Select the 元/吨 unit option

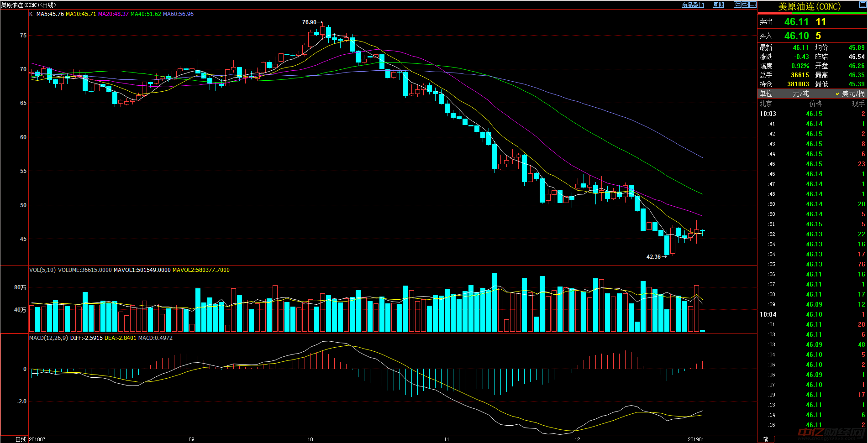[800, 94]
